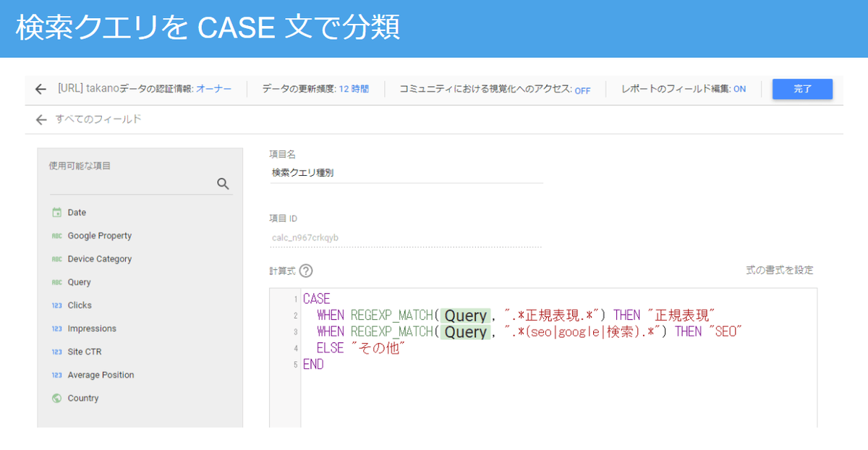Click 式の書式を設定 link
This screenshot has height=450, width=868.
point(780,270)
